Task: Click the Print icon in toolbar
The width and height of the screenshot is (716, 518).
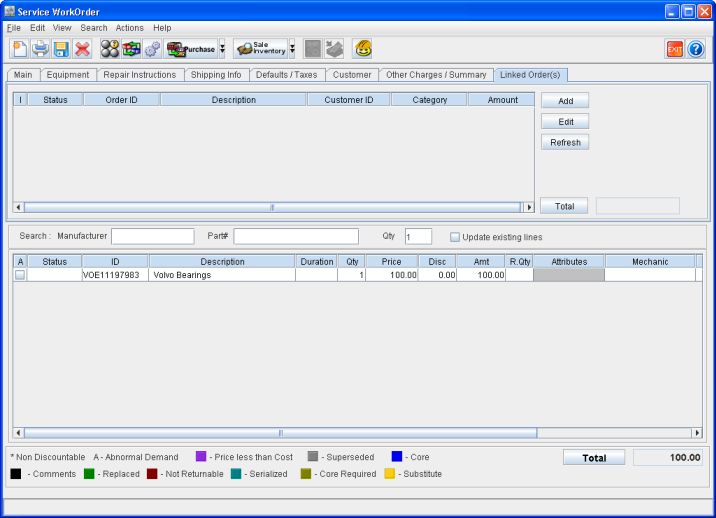Action: tap(40, 49)
